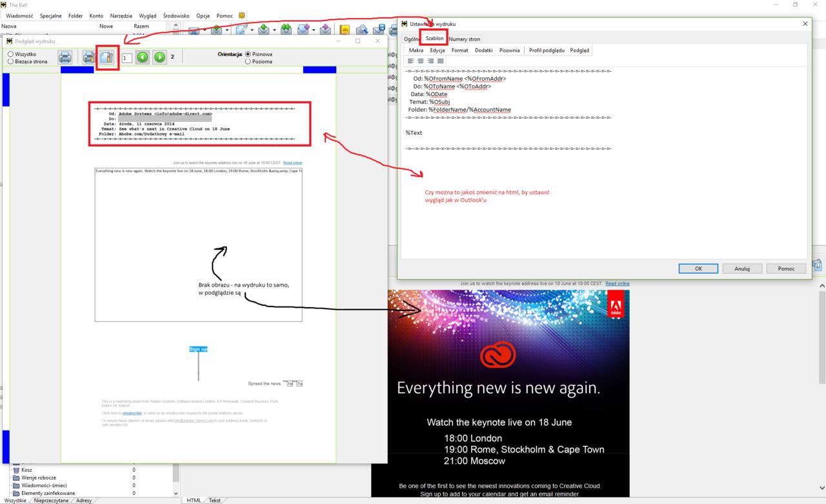Viewport: 826px width, 504px height.
Task: Click OK in print settings dialog
Action: click(x=698, y=268)
